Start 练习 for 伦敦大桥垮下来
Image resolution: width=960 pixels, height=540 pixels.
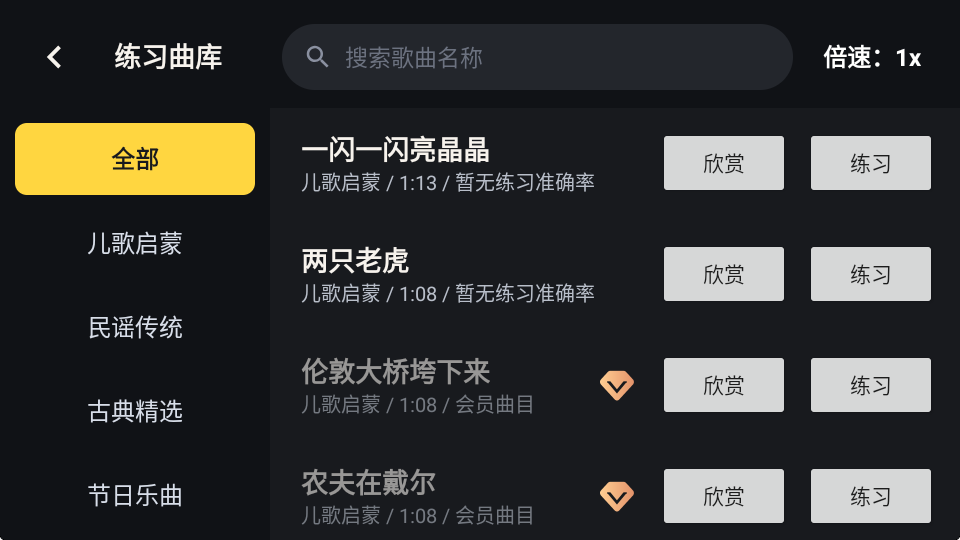pos(871,385)
